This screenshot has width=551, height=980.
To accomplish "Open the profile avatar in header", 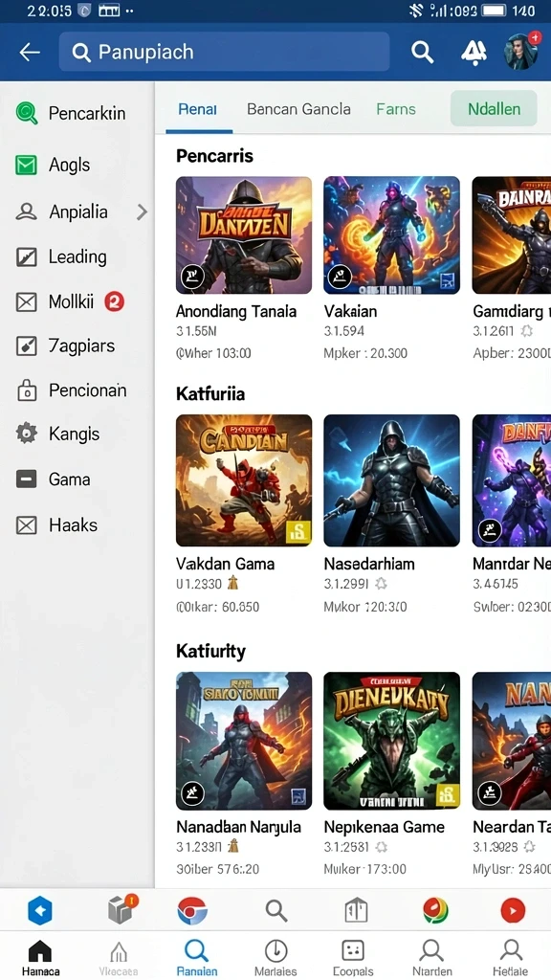I will click(x=521, y=52).
